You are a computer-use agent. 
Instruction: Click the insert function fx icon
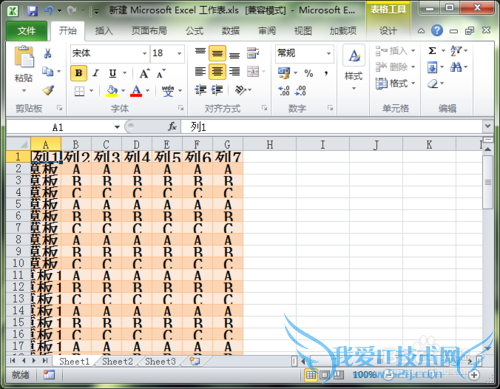172,127
